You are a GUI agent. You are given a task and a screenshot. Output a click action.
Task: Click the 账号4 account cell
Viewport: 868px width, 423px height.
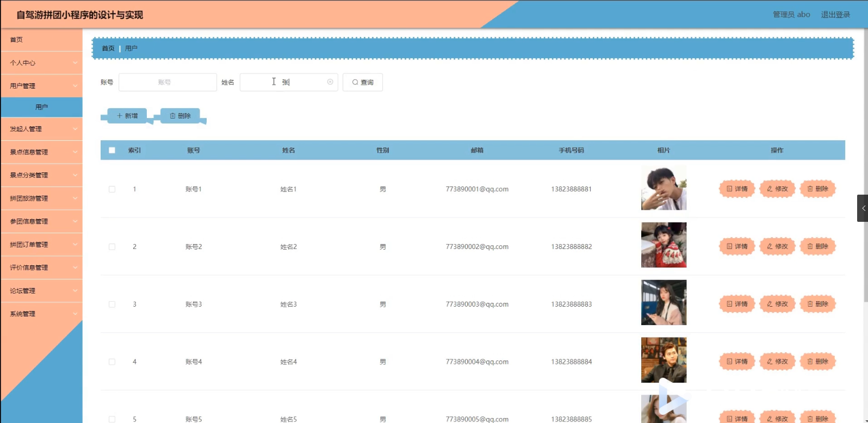(194, 362)
